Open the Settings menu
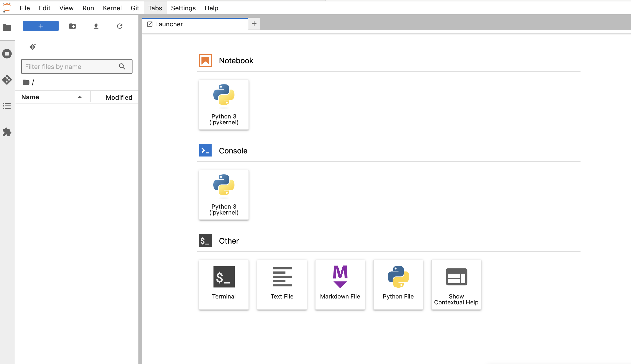Viewport: 631px width, 364px height. point(183,8)
